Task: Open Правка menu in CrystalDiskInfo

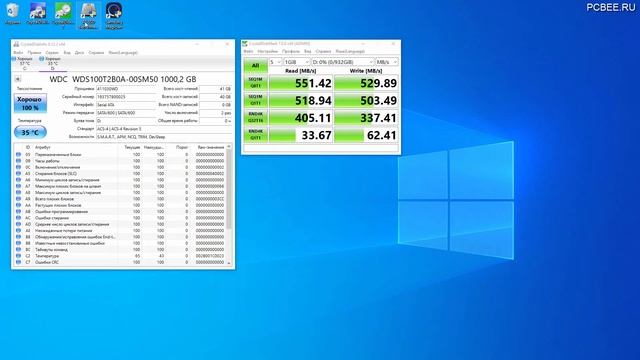Action: (x=35, y=53)
